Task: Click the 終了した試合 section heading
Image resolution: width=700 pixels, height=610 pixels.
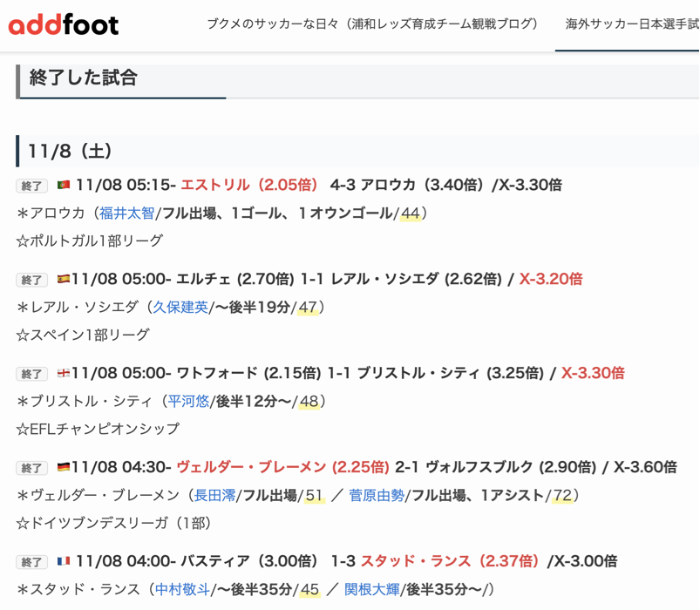Action: click(x=84, y=78)
